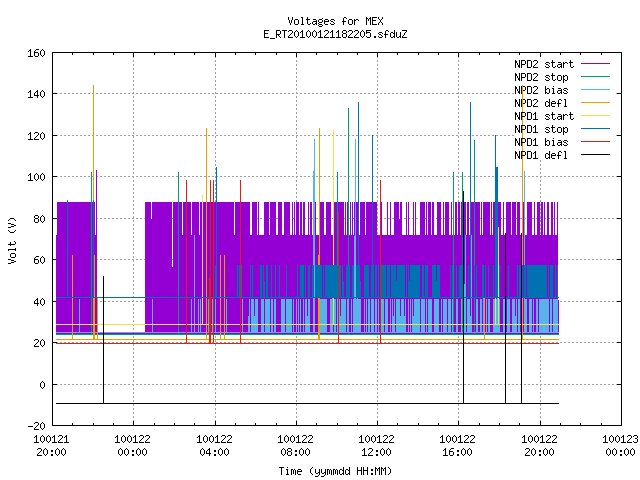Click the black NPD1 defl baseline at -9 V

coord(307,404)
